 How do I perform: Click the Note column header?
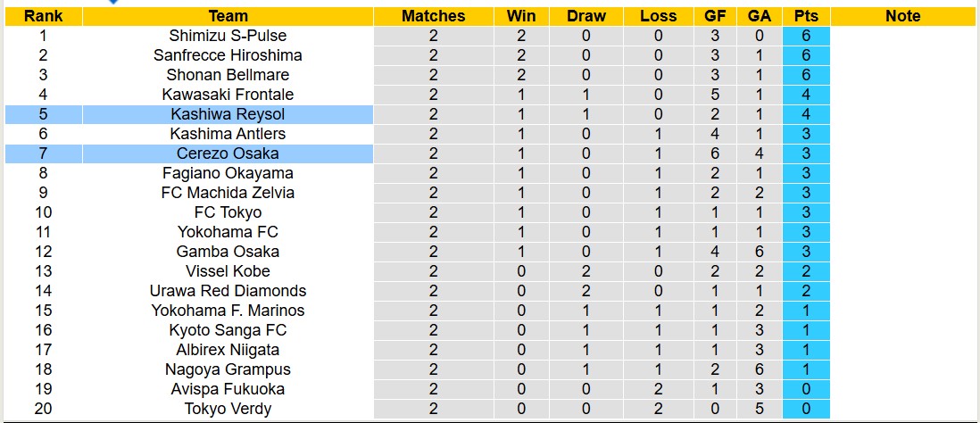click(903, 16)
